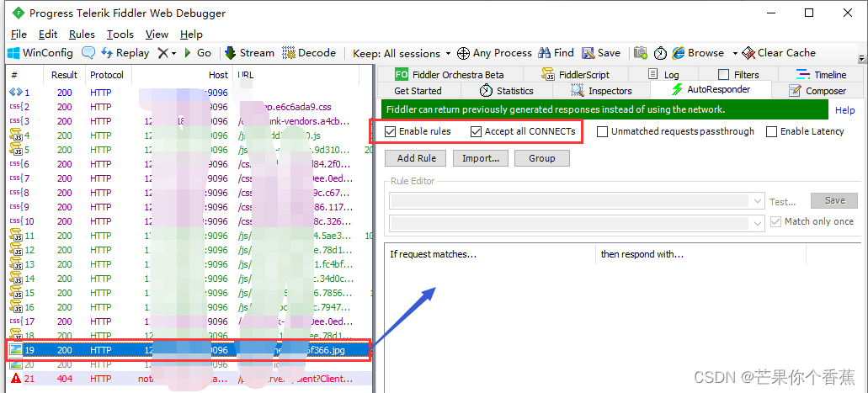
Task: Click the Add Rule button
Action: (417, 158)
